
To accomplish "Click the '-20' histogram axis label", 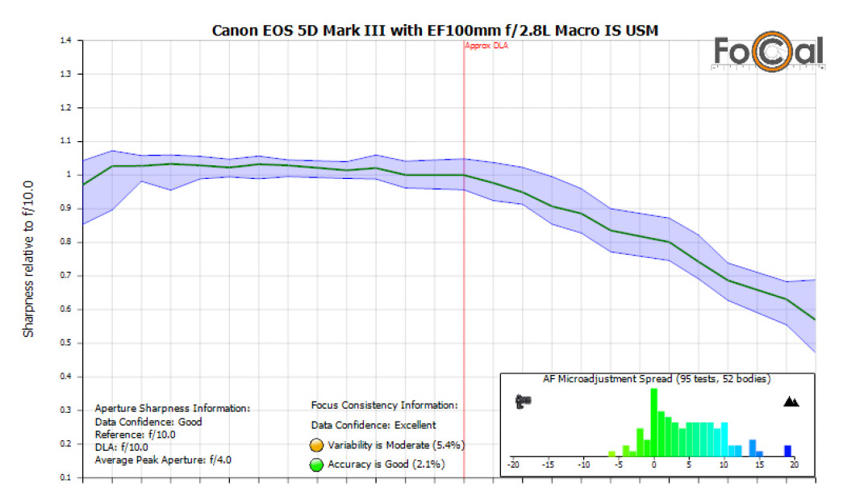I will click(513, 464).
